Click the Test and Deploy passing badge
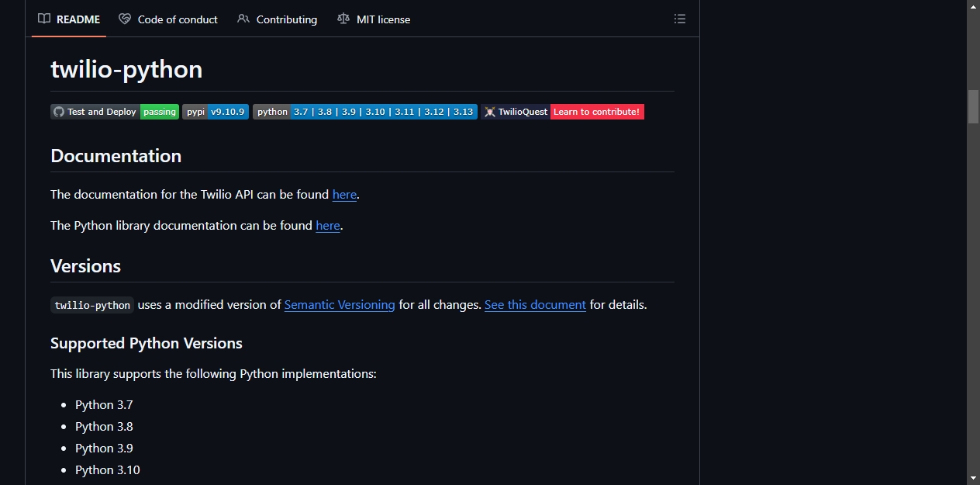The height and width of the screenshot is (485, 980). 115,112
